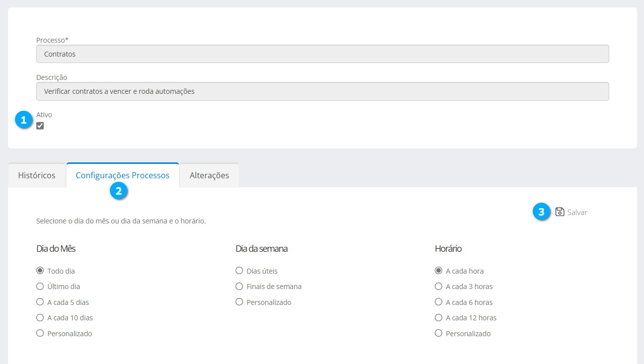
Task: Choose A cada 12 horas option
Action: (438, 318)
